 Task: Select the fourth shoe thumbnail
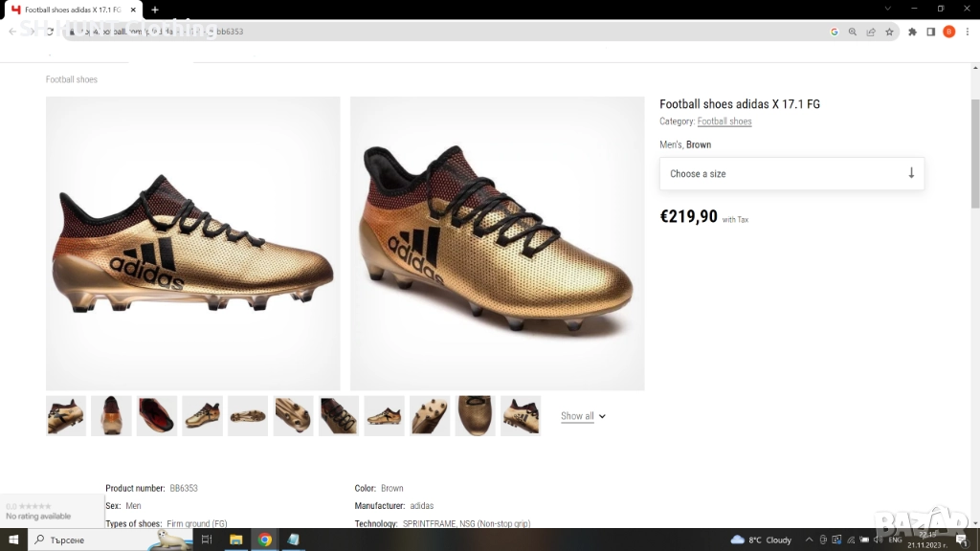coord(203,415)
